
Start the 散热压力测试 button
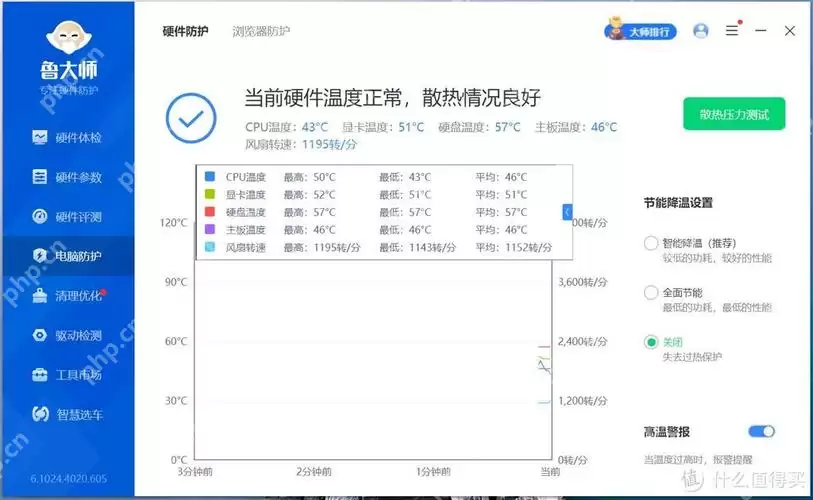click(x=734, y=114)
